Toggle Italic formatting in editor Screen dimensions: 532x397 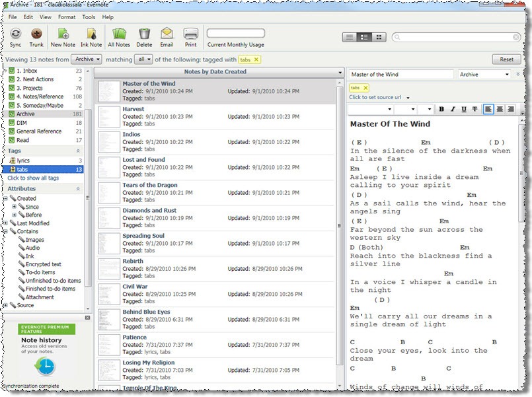[453, 109]
